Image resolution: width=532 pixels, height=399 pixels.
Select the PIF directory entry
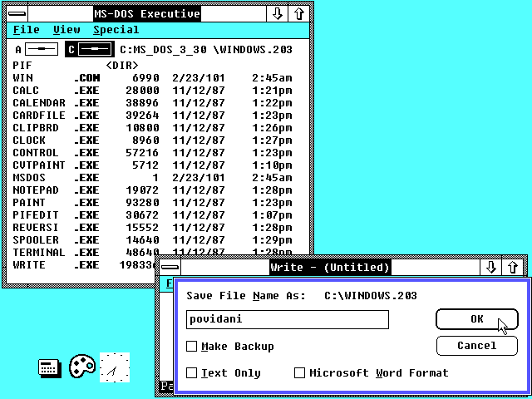click(x=76, y=65)
